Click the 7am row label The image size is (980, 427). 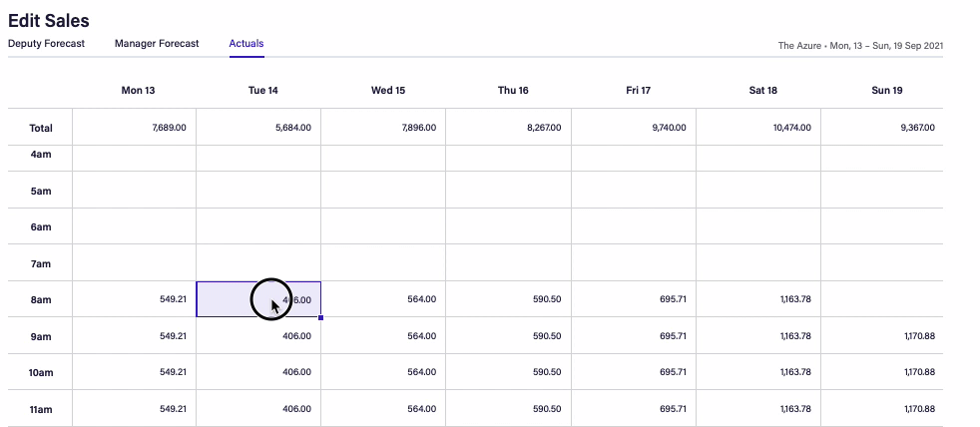(x=41, y=263)
